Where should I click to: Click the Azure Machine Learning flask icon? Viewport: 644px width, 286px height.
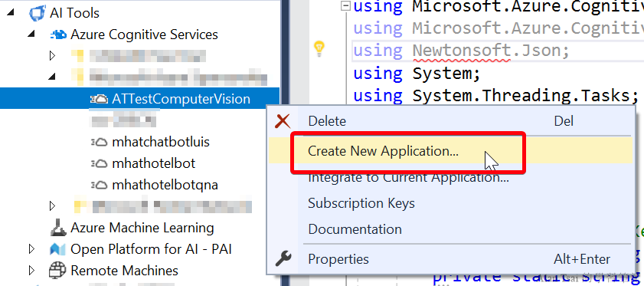click(58, 228)
